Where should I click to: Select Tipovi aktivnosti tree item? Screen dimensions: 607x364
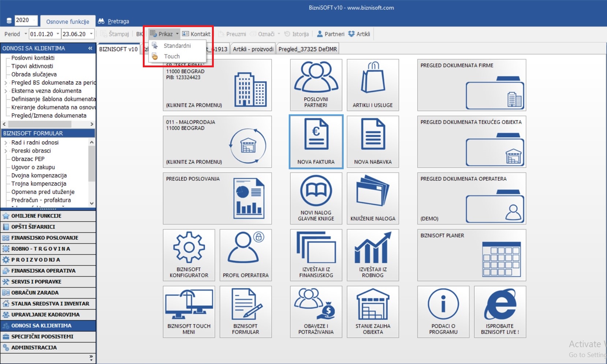pos(32,66)
